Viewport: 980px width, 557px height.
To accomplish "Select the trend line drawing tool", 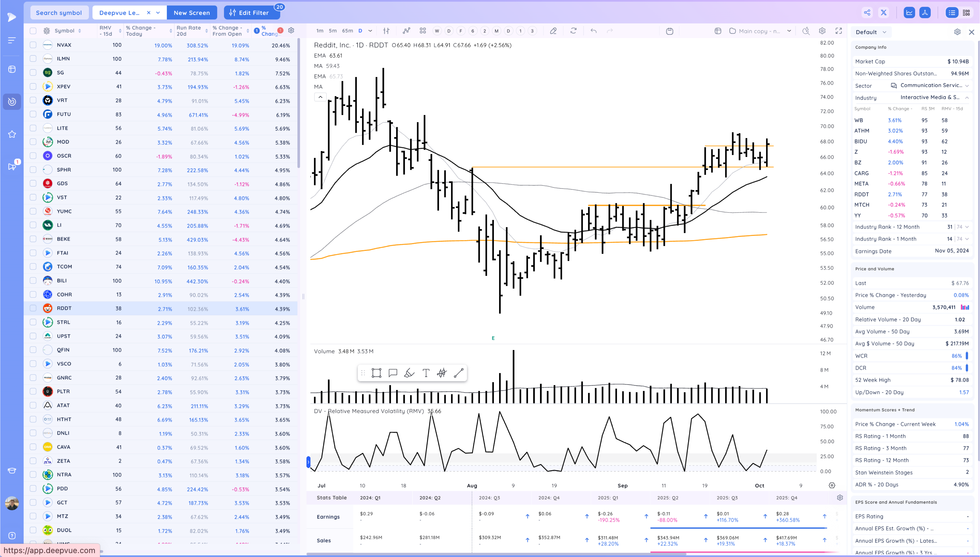I will (x=459, y=373).
